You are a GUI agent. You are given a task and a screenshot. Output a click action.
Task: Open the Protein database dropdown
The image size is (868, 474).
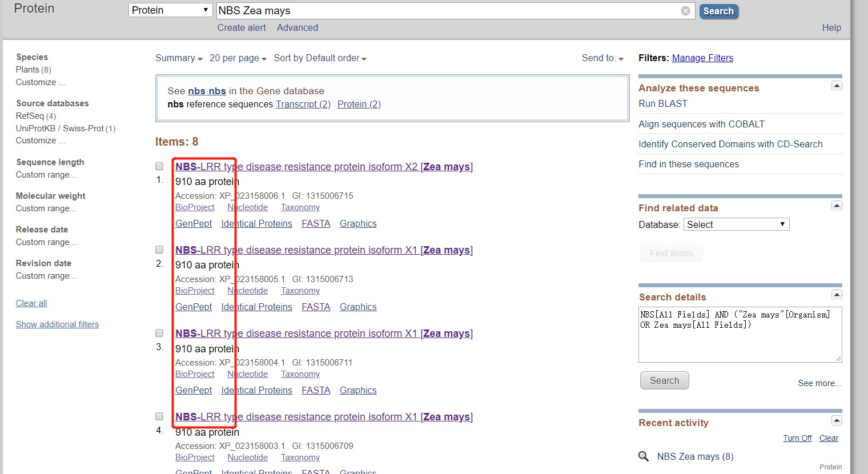click(x=170, y=10)
